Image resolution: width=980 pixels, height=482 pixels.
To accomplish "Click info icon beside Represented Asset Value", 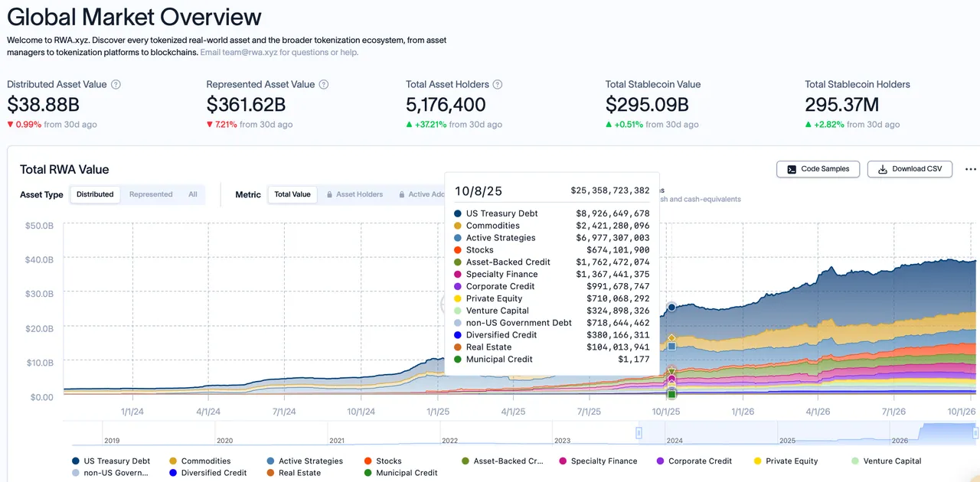I will pos(324,85).
